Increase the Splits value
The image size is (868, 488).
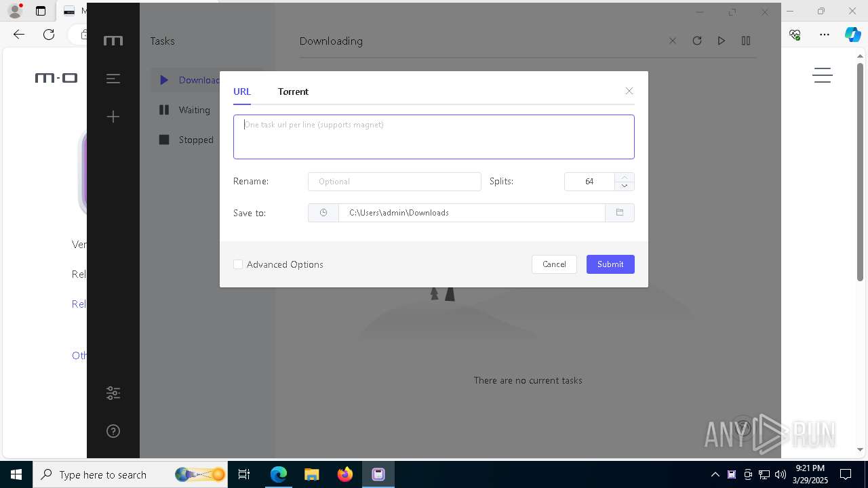click(x=625, y=177)
